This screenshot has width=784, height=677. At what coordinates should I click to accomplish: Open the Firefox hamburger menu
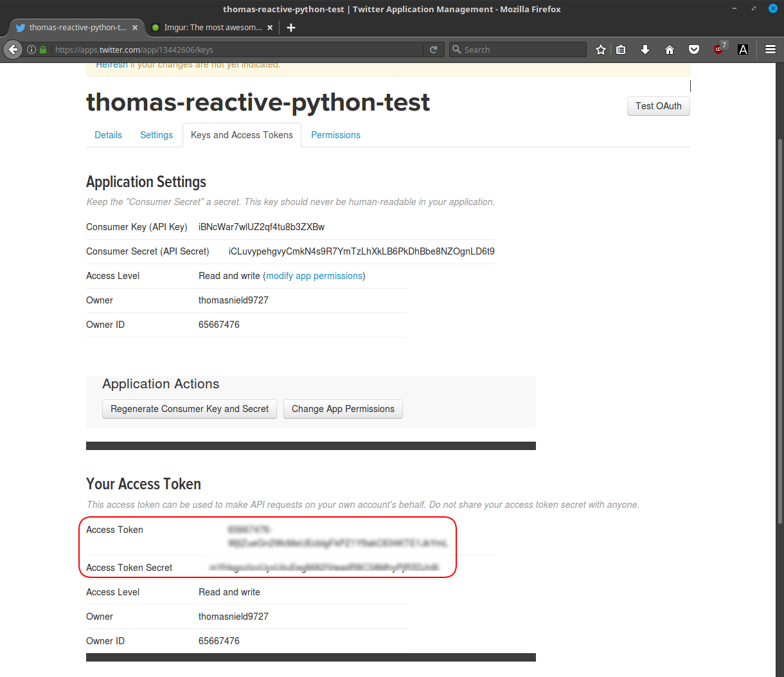coord(771,50)
